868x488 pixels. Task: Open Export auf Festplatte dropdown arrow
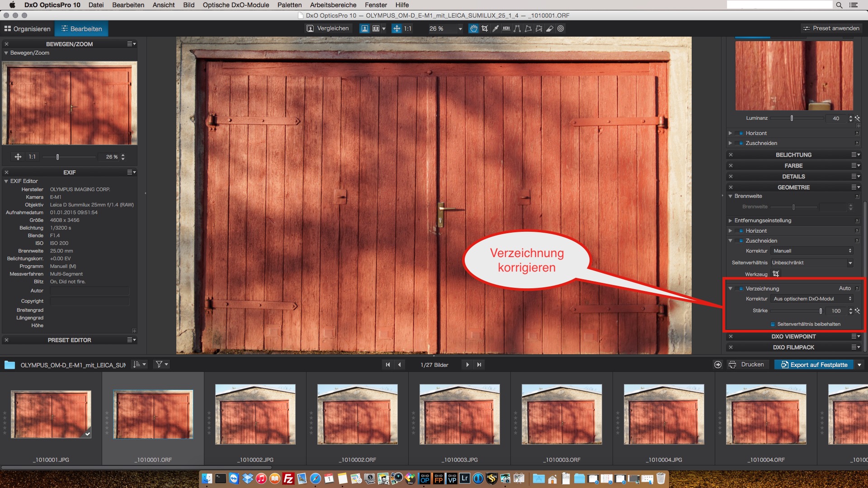click(x=859, y=365)
